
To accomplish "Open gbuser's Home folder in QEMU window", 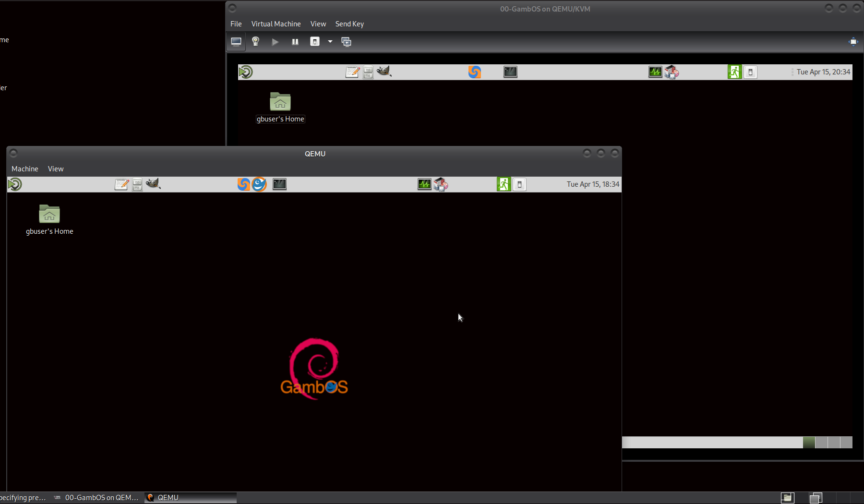I will [49, 215].
